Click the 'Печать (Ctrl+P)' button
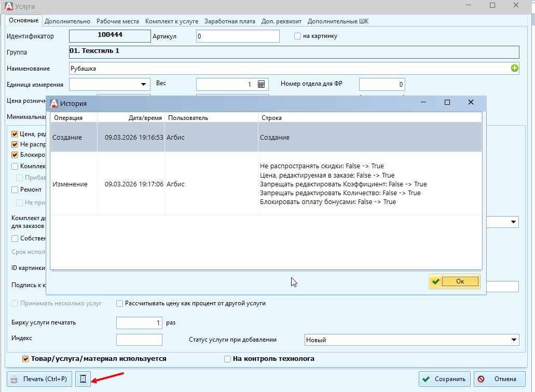 click(x=39, y=379)
